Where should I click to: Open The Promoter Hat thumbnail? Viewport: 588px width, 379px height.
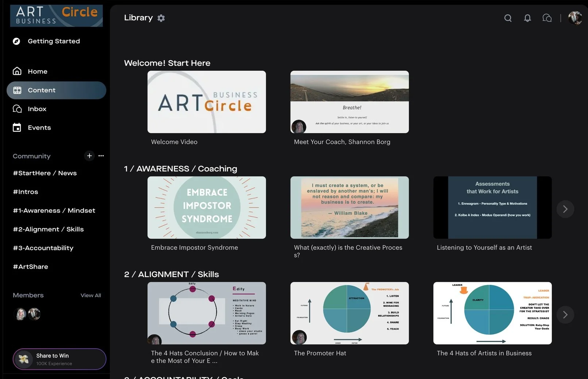pos(349,313)
